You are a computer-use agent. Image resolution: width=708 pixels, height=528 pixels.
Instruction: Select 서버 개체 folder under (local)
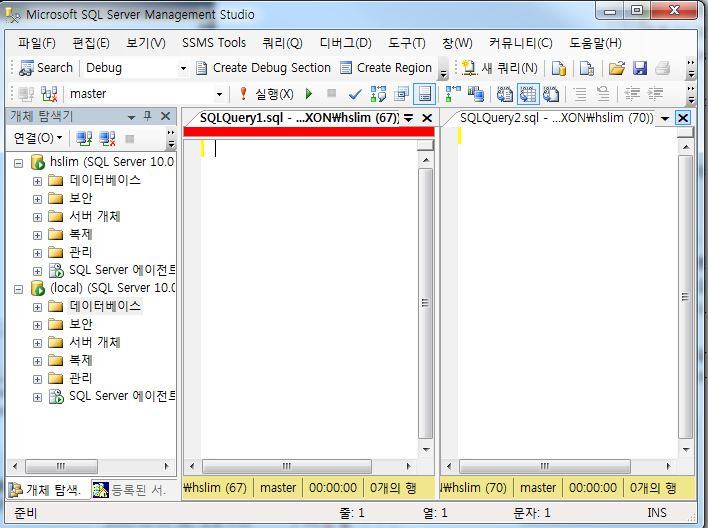coord(94,342)
